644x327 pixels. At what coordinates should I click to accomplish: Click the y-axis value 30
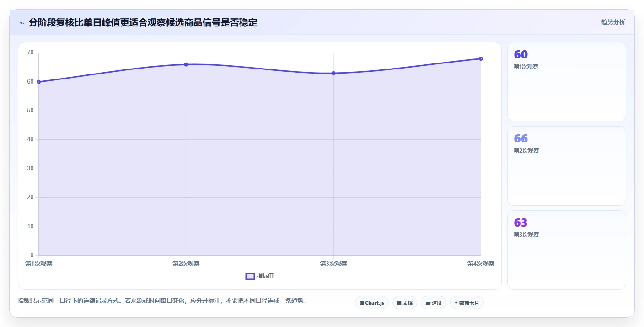click(31, 169)
